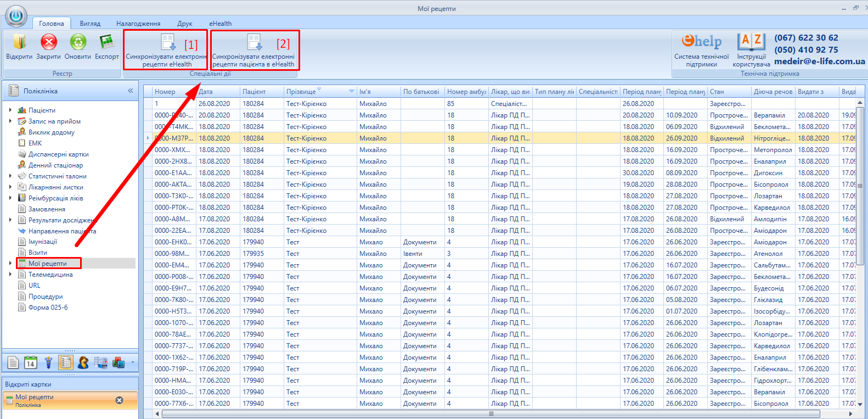Select Виклик додому in the tree
The image size is (868, 419).
pyautogui.click(x=52, y=132)
